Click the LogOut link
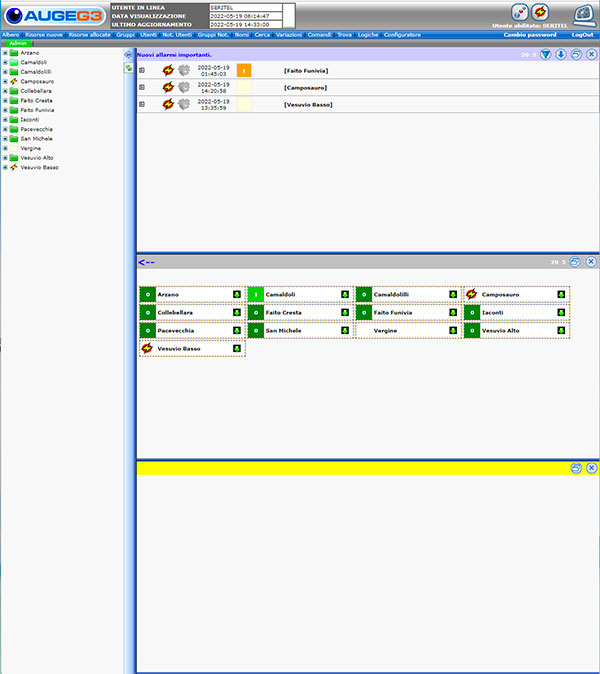This screenshot has height=674, width=600. (583, 35)
